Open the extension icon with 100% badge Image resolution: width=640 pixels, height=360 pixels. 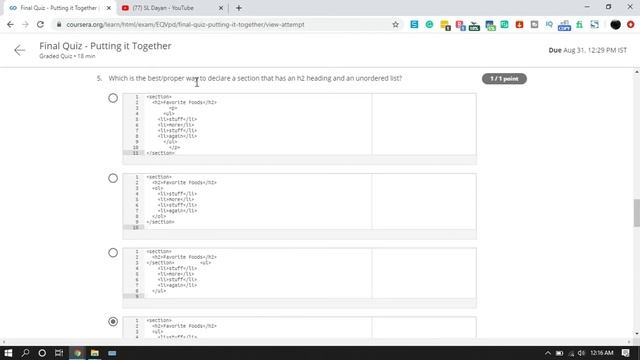tap(474, 26)
